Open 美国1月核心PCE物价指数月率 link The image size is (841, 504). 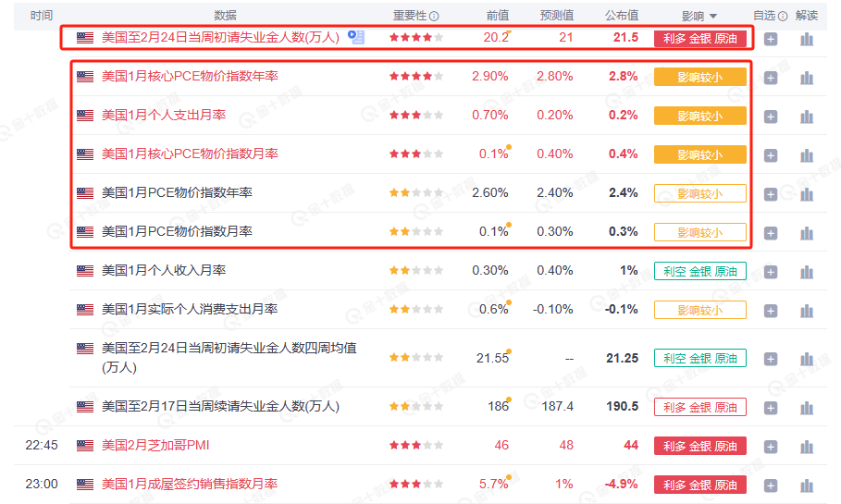coord(190,154)
